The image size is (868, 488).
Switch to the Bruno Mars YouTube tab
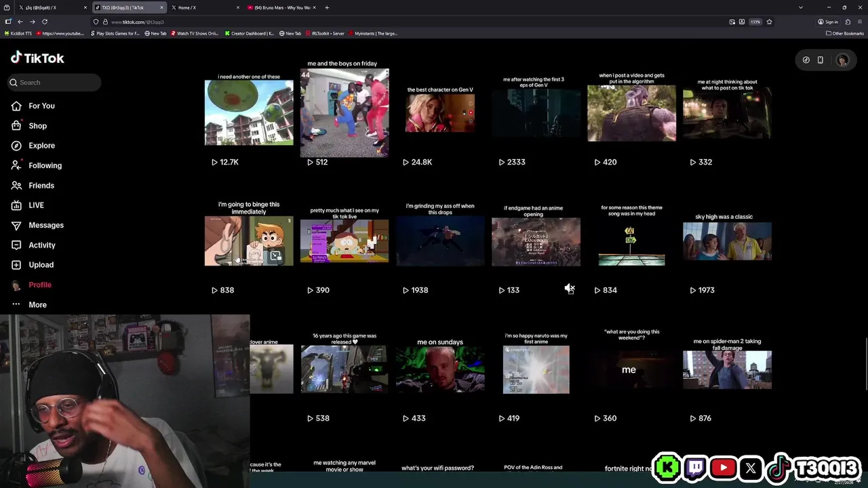click(x=281, y=7)
